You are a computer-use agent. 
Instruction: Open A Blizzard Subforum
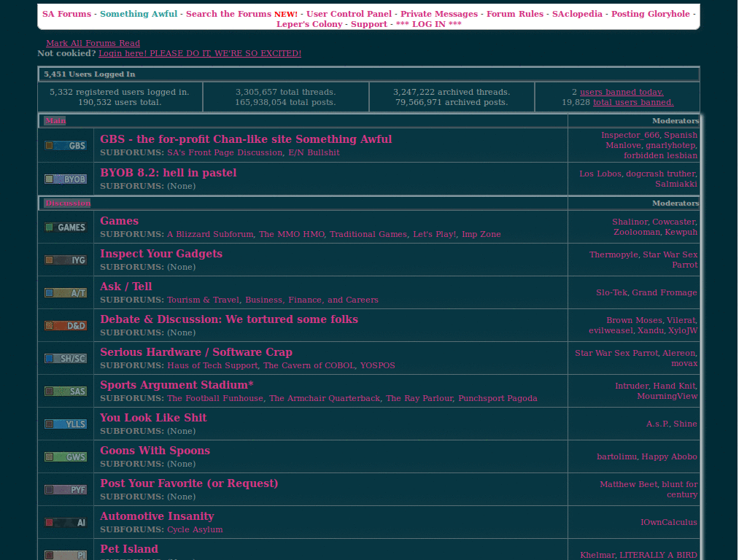[x=210, y=234]
